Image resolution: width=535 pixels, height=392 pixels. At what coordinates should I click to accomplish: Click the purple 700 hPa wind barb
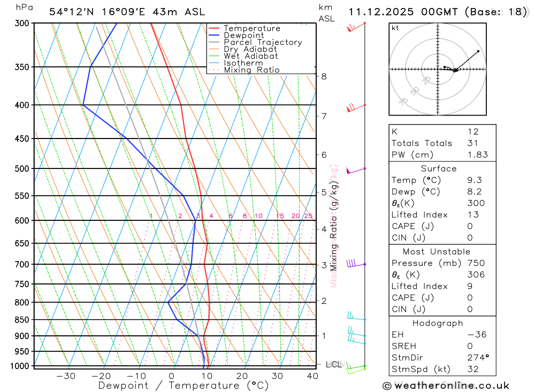pyautogui.click(x=356, y=263)
